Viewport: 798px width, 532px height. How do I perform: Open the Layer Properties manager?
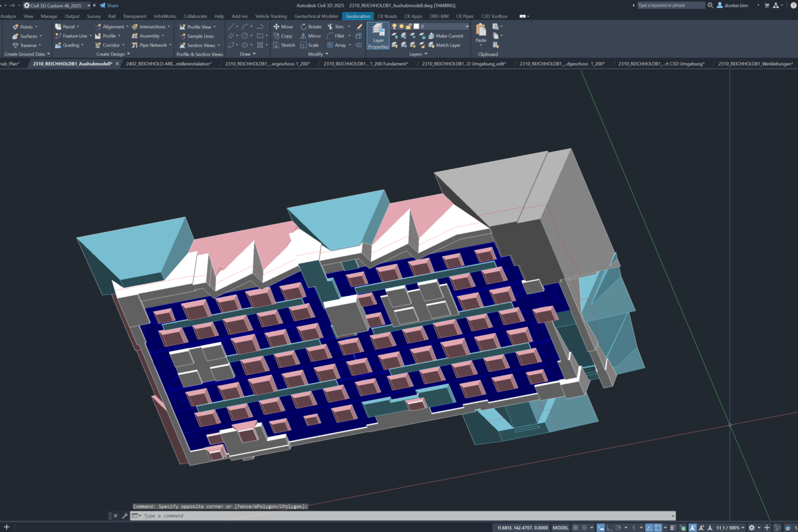click(378, 35)
